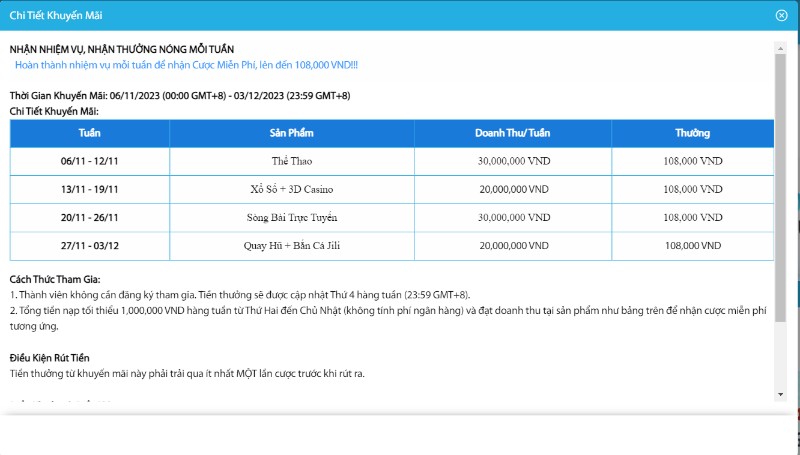The height and width of the screenshot is (455, 800).
Task: Click the Cách Thức Tham Gia heading
Action: click(55, 279)
